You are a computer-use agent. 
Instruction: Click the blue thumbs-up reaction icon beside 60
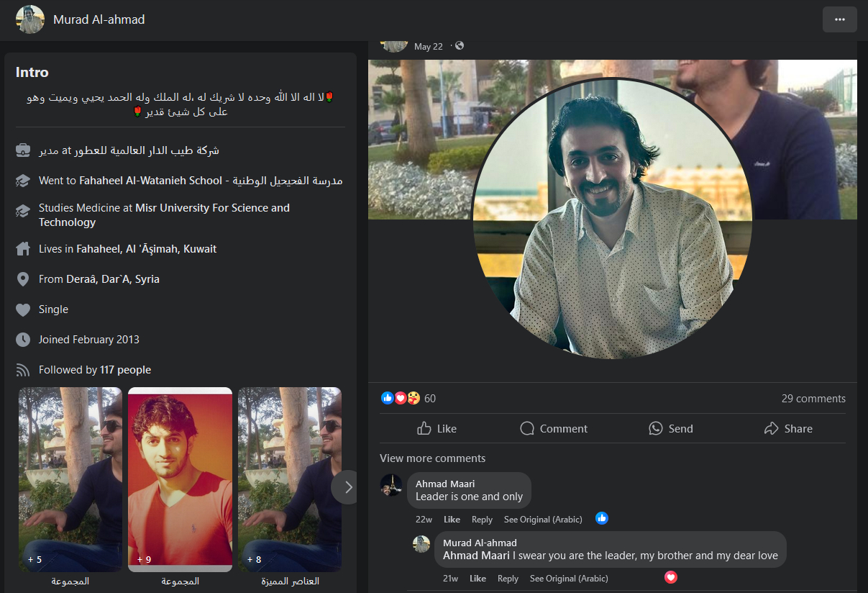pyautogui.click(x=387, y=398)
